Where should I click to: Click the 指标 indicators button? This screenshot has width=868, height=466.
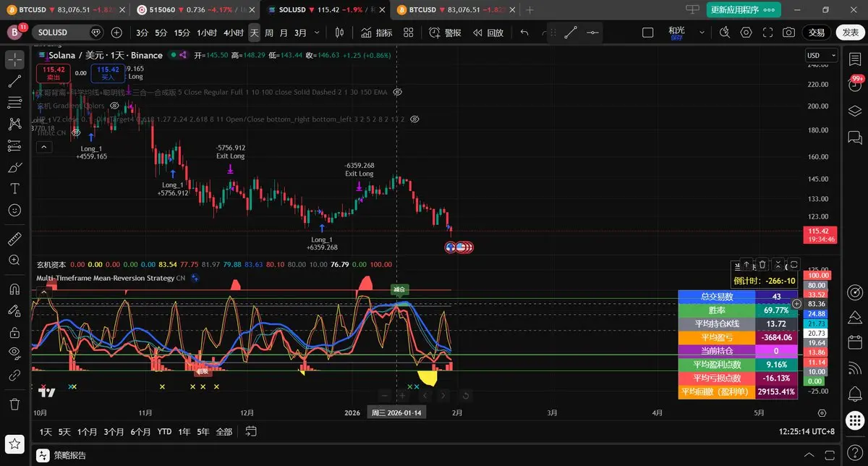click(x=377, y=33)
